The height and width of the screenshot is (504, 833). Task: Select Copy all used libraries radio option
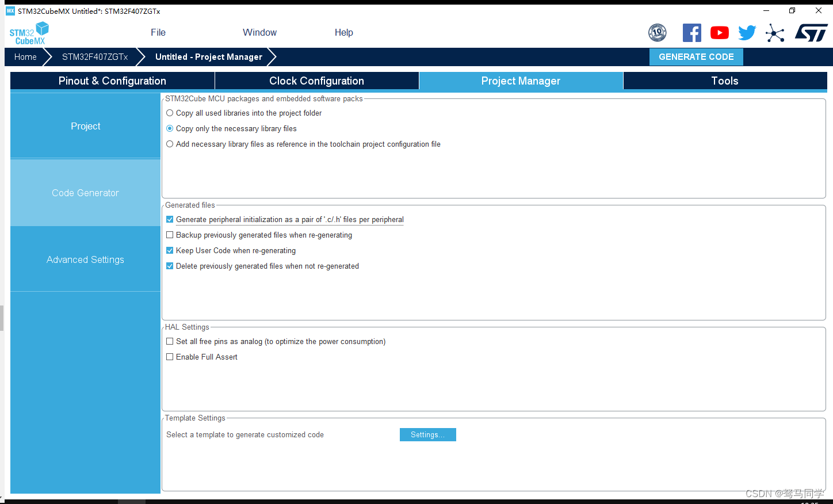170,113
